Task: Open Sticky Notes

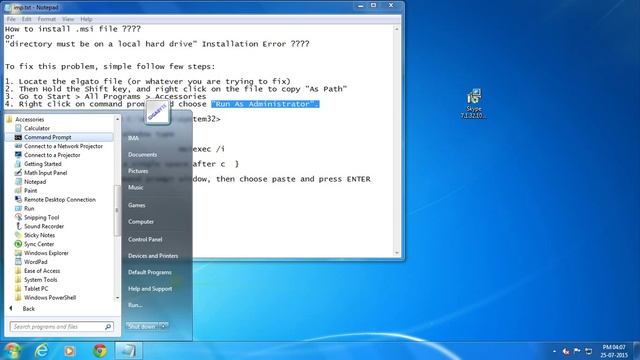Action: [x=35, y=235]
